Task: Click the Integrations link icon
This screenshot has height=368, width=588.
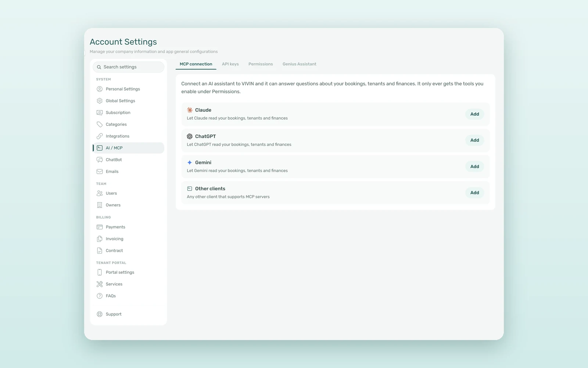Action: pyautogui.click(x=100, y=136)
